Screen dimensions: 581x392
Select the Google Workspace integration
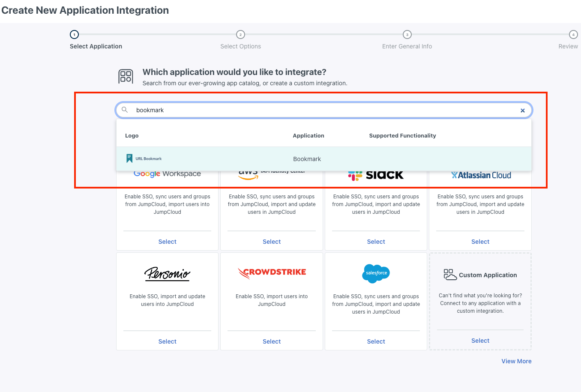click(167, 242)
